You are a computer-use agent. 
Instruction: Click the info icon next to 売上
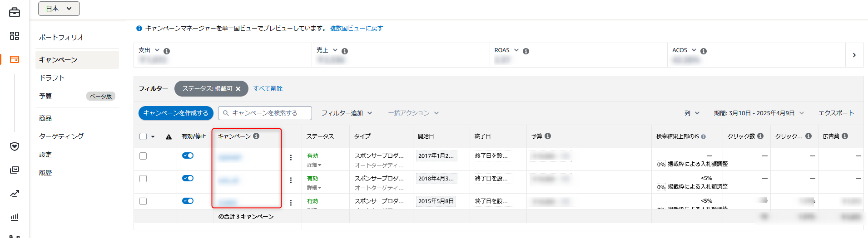click(x=345, y=51)
